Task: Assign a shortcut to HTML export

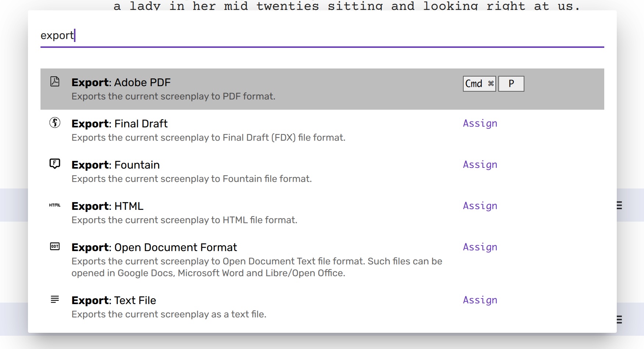Action: [480, 206]
